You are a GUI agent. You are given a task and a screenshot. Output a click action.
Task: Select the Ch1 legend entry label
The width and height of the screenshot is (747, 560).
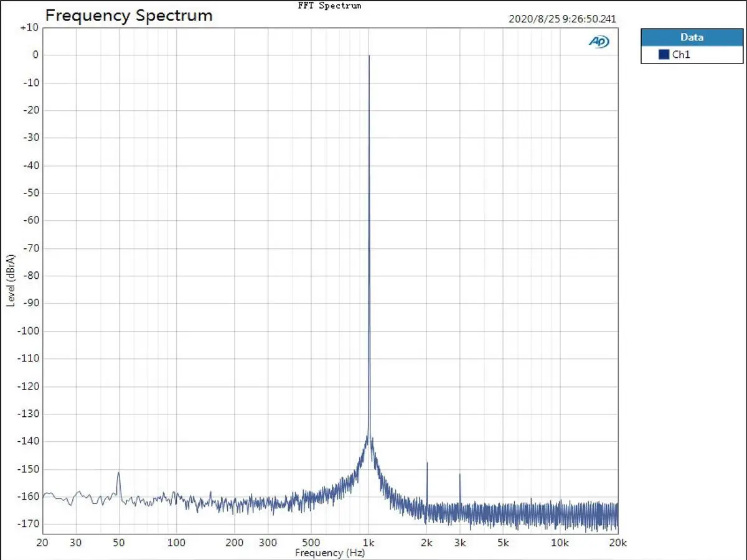pyautogui.click(x=682, y=55)
